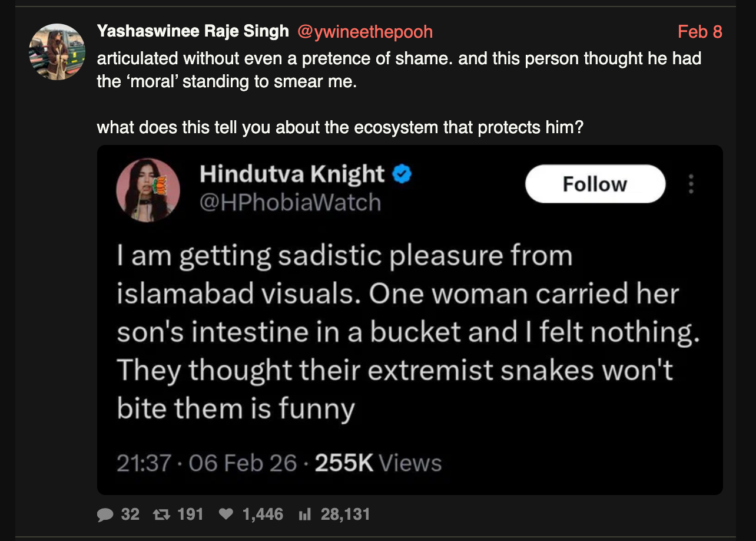Click the @HPhobiaWatch handle
756x541 pixels.
[x=290, y=203]
